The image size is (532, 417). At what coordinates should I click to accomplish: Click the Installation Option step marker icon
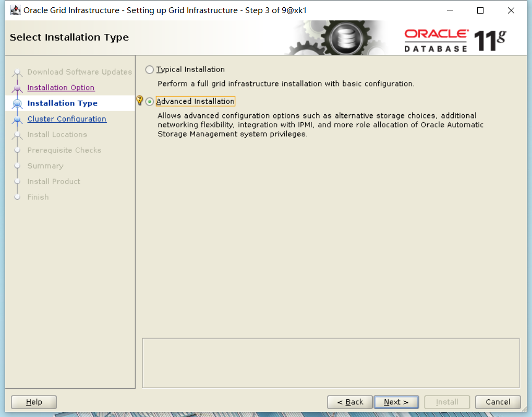click(x=17, y=88)
